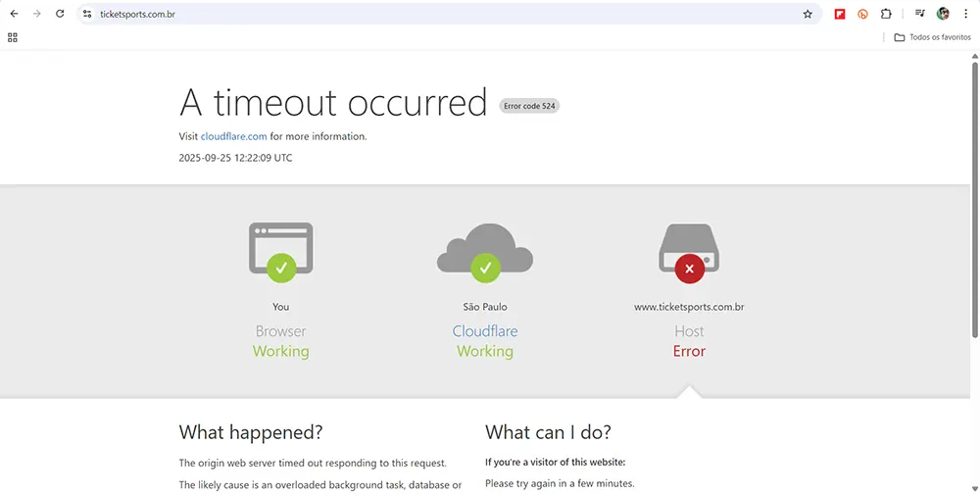Select the timestamp 2025-09-25 12:22:09 UTC
The image size is (980, 494).
click(x=235, y=158)
